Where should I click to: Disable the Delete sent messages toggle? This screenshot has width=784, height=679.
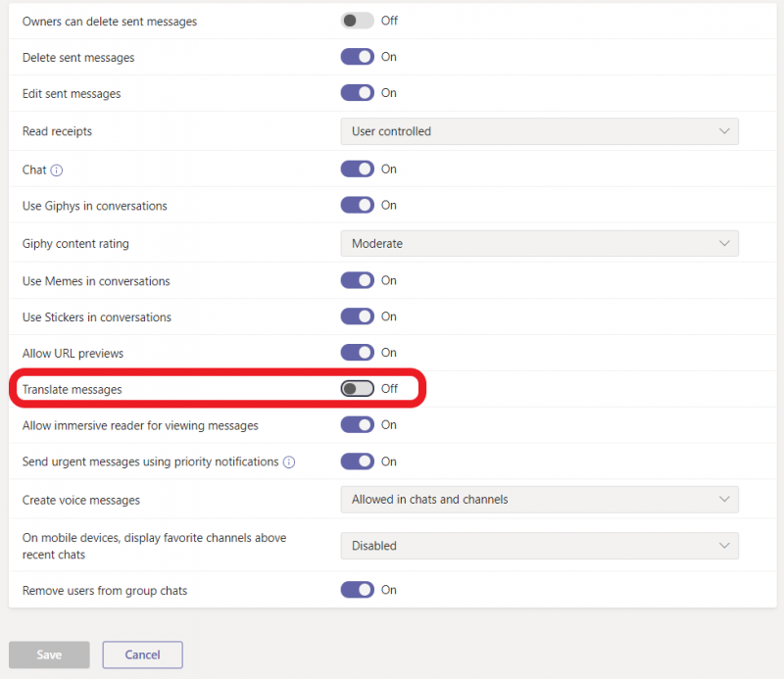[358, 57]
